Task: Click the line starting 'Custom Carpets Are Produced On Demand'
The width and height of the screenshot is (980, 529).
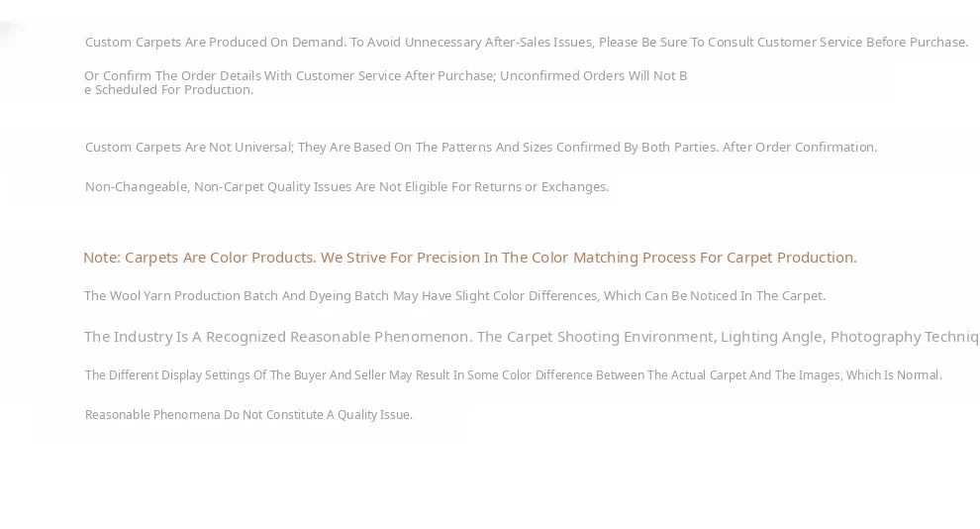Action: 527,43
